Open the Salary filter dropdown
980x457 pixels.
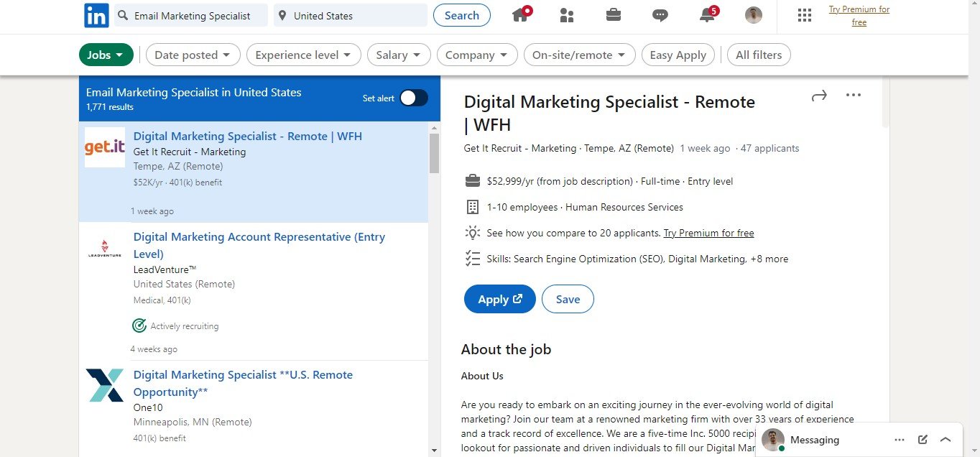(x=399, y=55)
